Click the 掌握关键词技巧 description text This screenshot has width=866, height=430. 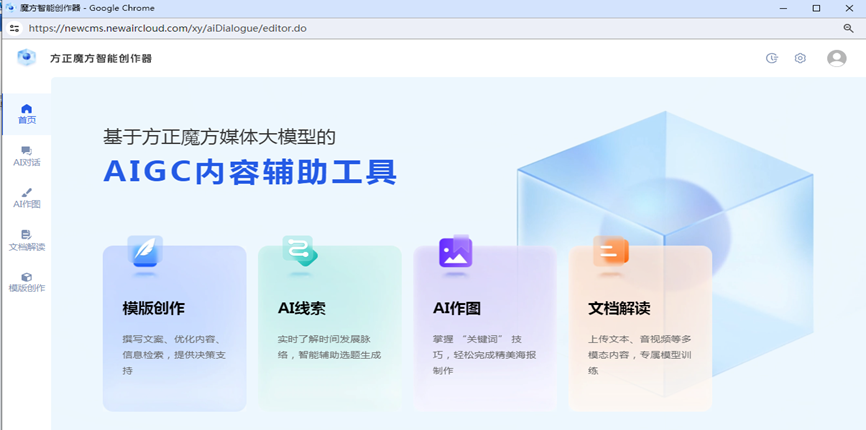484,355
